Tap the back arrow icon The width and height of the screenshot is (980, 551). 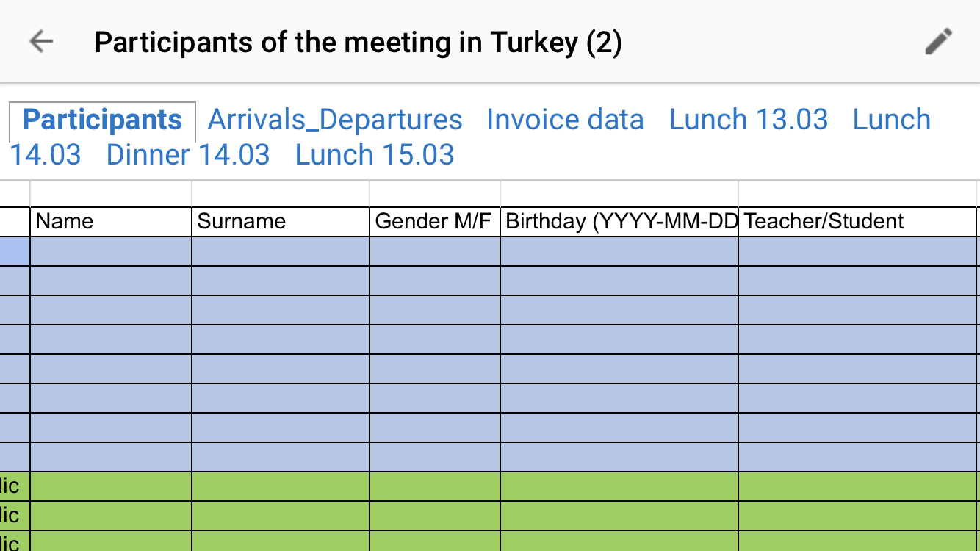click(x=41, y=42)
